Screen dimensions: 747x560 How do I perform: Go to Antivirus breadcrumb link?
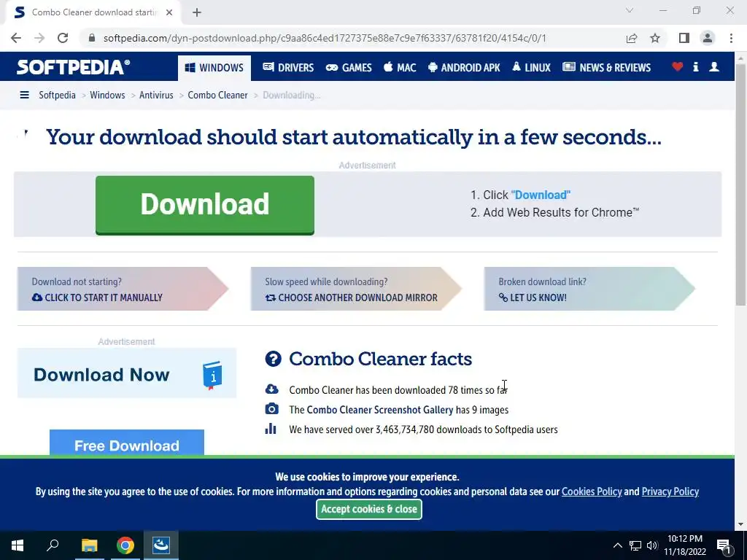(156, 96)
